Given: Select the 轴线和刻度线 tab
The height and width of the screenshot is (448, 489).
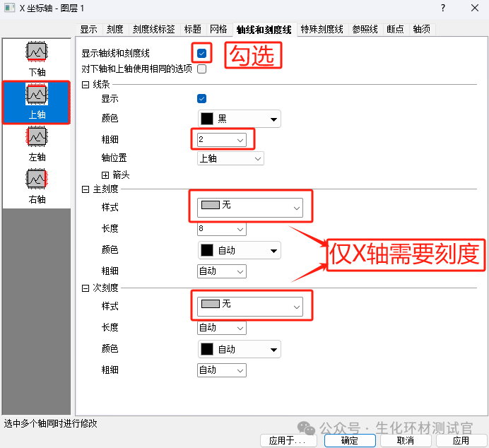Looking at the screenshot, I should pos(264,30).
